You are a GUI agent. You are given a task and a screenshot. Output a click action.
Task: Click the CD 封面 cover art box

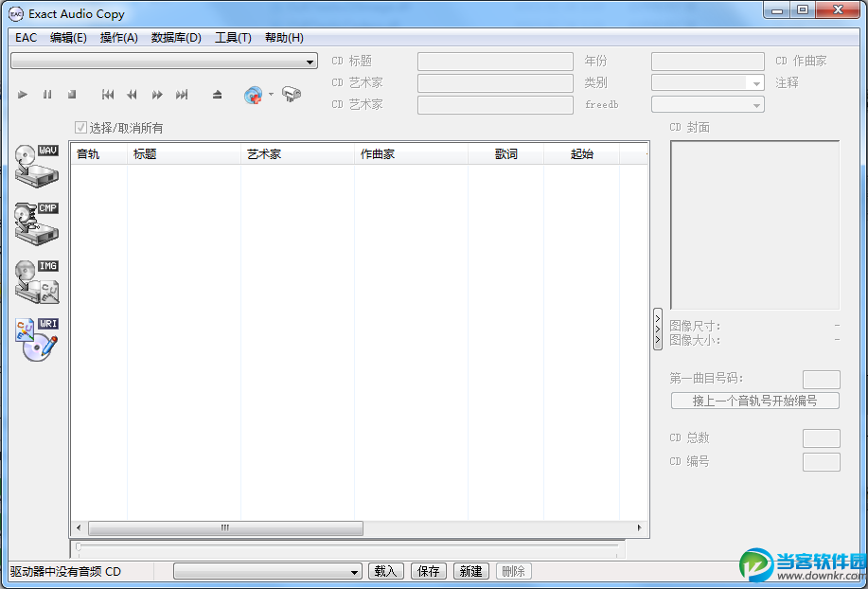click(x=755, y=224)
